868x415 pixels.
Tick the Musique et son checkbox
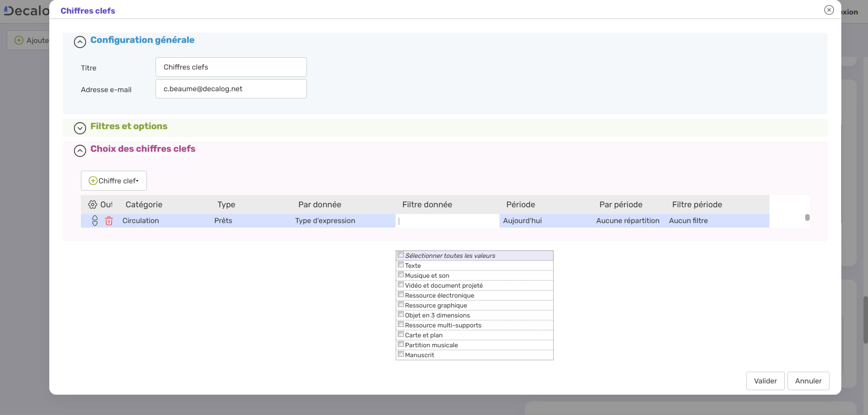(401, 275)
